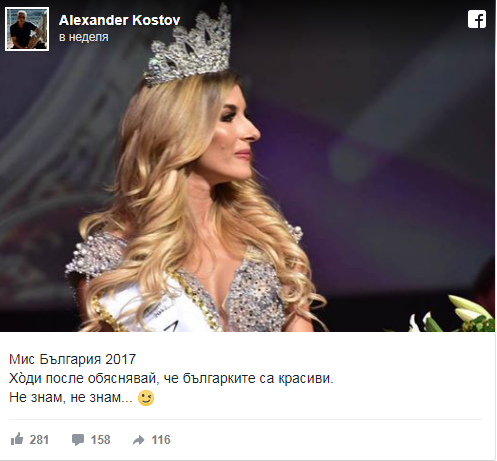
Task: Click the 116 shares count
Action: point(161,440)
